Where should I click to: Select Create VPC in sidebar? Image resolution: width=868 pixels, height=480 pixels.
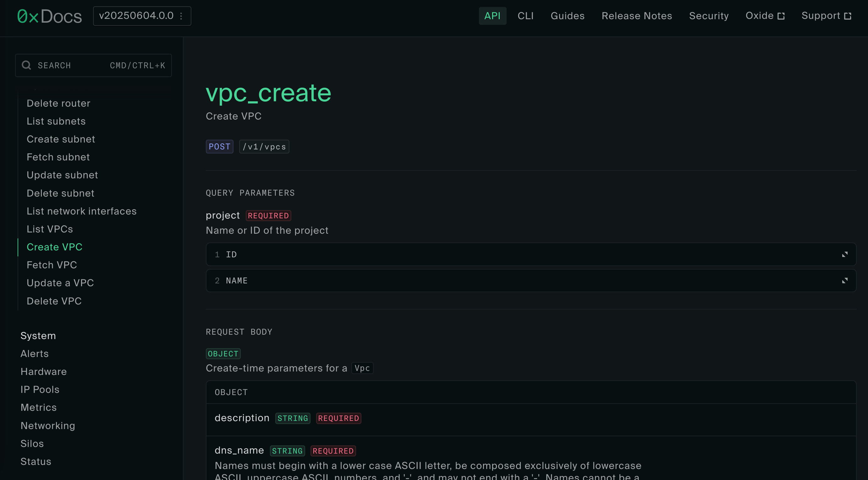[x=55, y=247]
